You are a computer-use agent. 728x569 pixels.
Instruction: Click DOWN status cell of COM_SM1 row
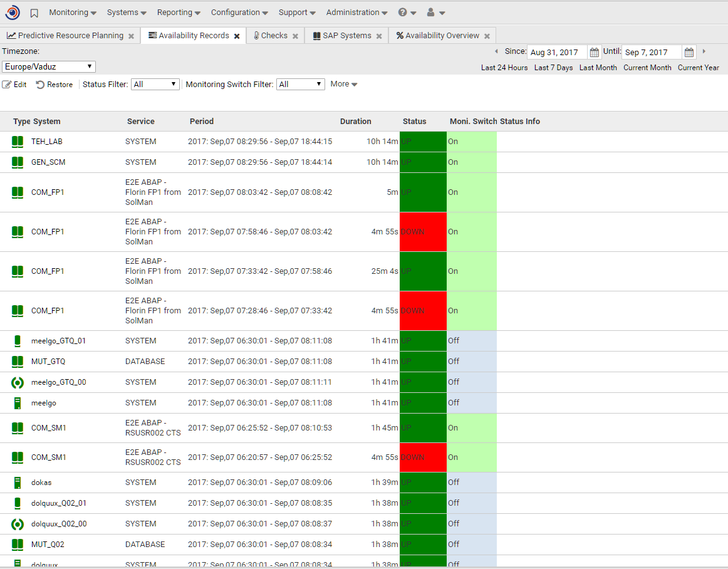[423, 457]
